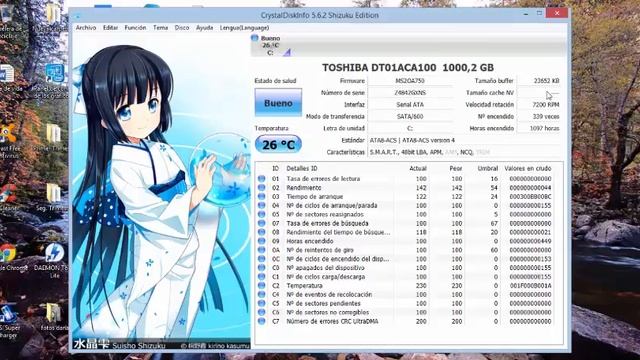Open the Ayuda menu
Screen dimensions: 640x360
tap(204, 28)
